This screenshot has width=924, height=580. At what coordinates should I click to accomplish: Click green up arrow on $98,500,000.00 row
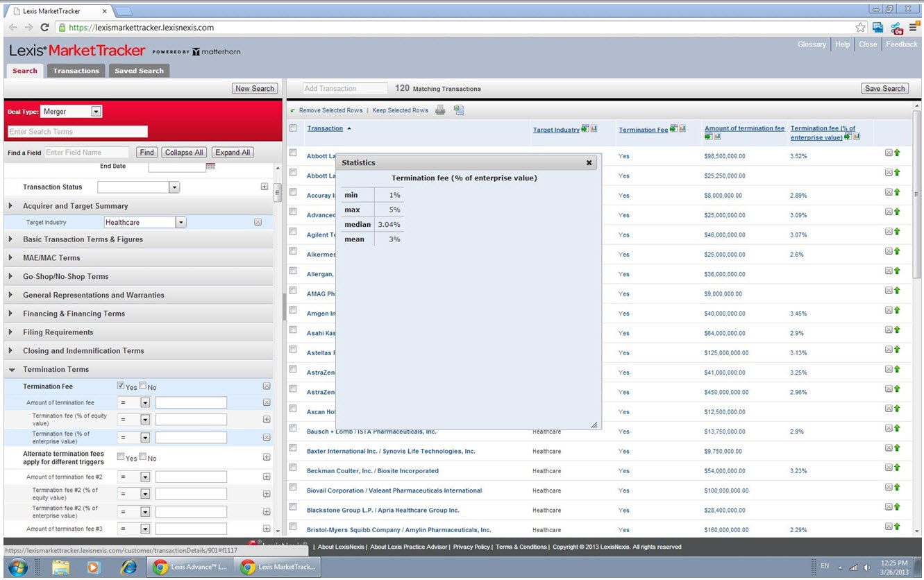pyautogui.click(x=897, y=153)
